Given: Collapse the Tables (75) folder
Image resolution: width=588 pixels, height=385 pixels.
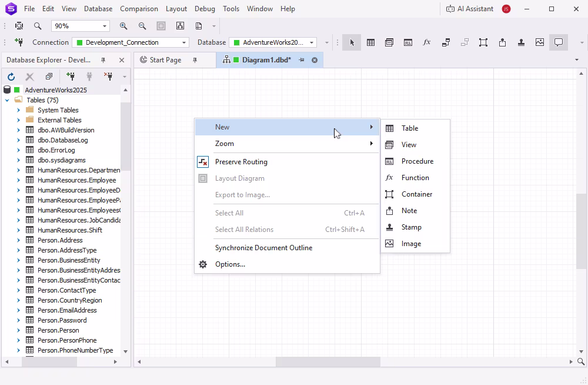Looking at the screenshot, I should pos(7,100).
